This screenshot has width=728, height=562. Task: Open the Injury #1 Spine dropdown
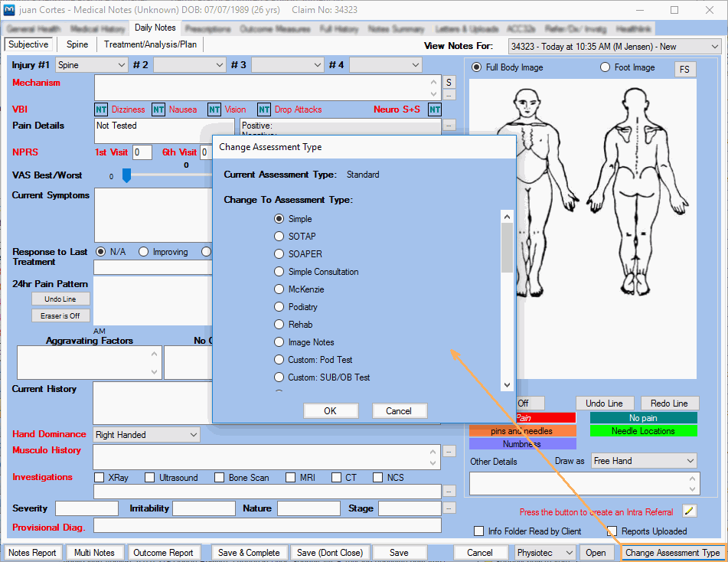coord(91,65)
